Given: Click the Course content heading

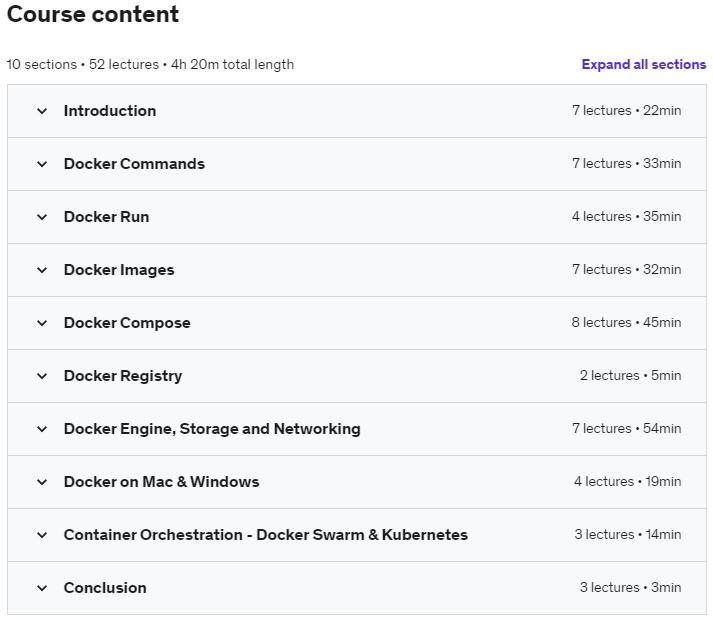Looking at the screenshot, I should tap(93, 14).
